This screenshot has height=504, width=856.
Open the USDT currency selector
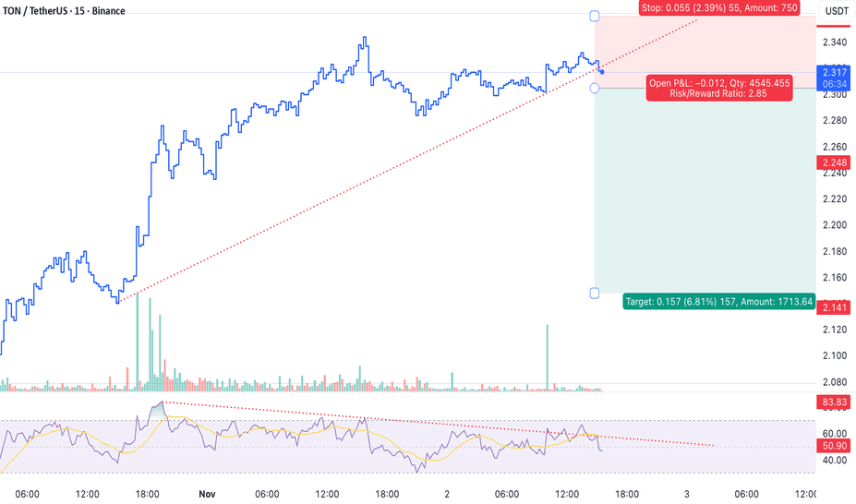click(836, 11)
